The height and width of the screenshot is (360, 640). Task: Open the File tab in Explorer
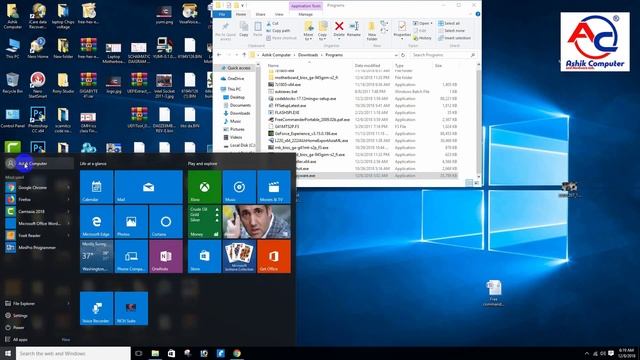(222, 14)
